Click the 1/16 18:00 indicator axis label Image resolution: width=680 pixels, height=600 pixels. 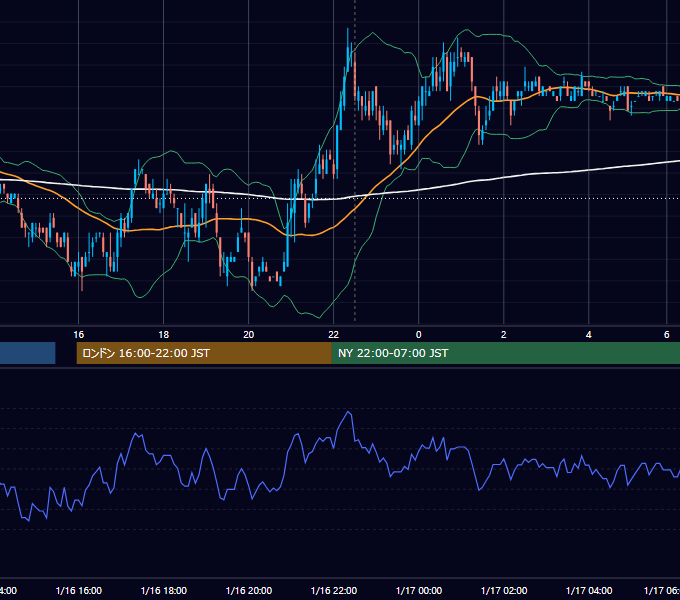tap(164, 590)
